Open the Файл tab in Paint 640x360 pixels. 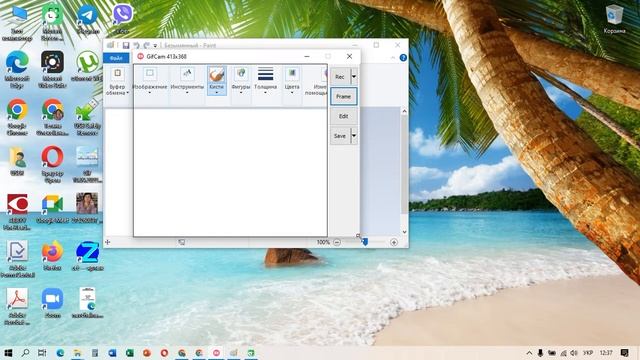point(116,58)
